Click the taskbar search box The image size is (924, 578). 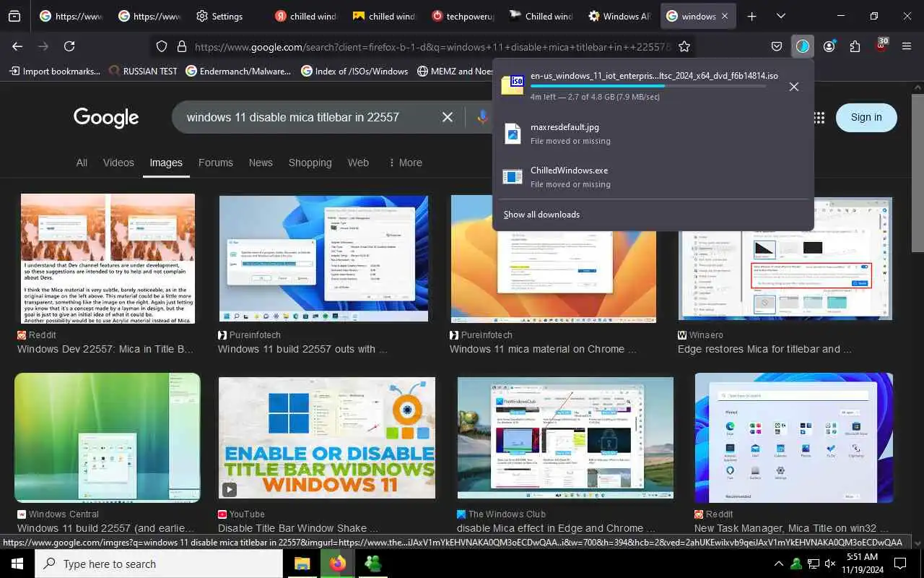tap(159, 564)
